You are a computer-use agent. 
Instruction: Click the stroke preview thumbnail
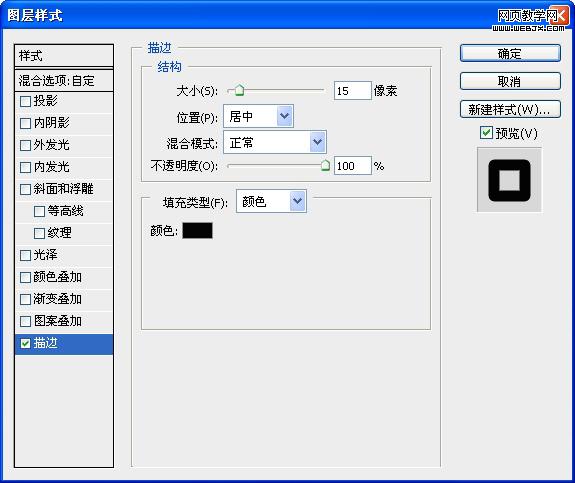tap(509, 180)
